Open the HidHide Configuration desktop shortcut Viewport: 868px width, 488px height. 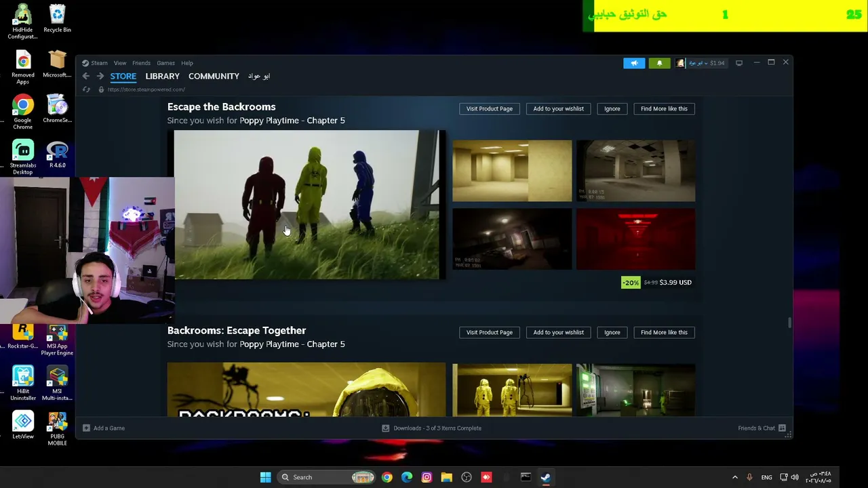click(22, 21)
